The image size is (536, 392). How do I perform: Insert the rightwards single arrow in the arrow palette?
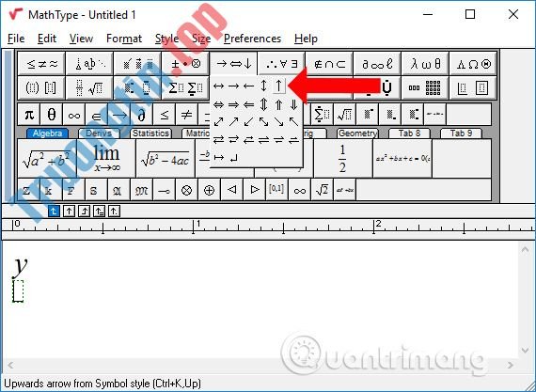pos(233,86)
